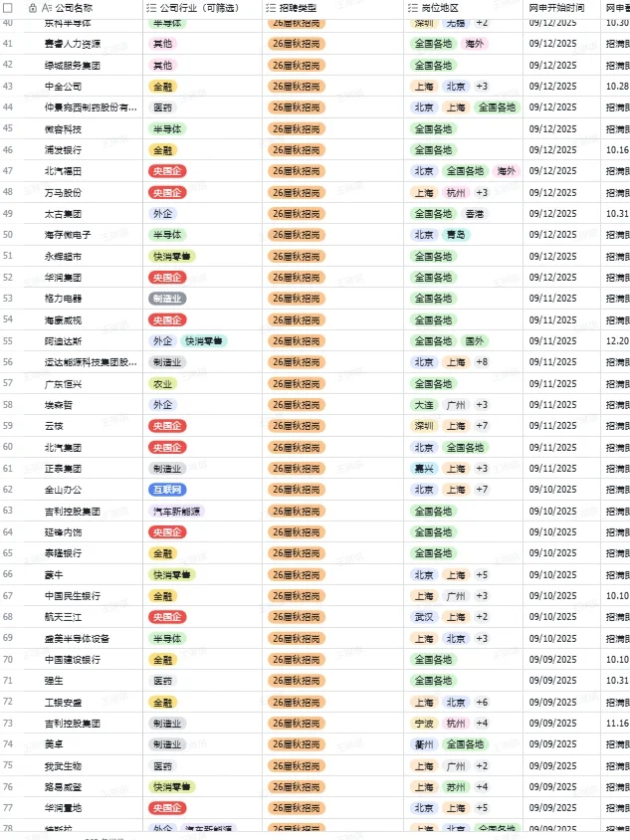
Task: Open the 招聘类型 column header
Action: 298,8
